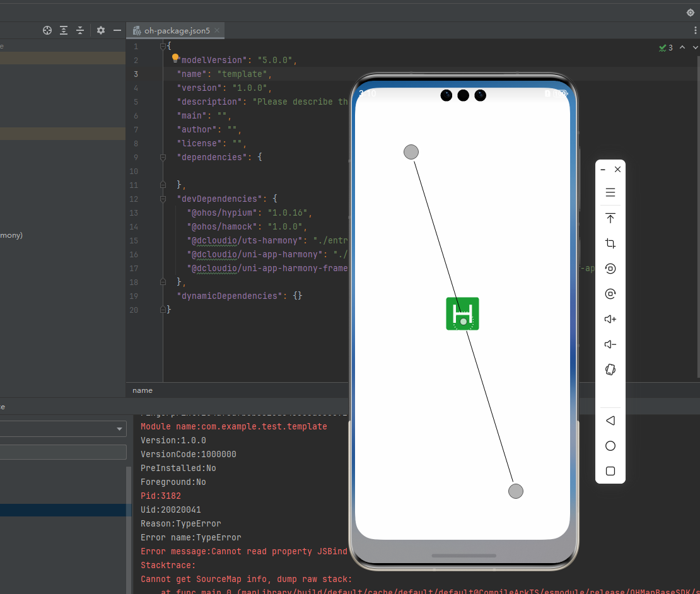Click the emulator shake device icon
700x594 pixels.
610,370
